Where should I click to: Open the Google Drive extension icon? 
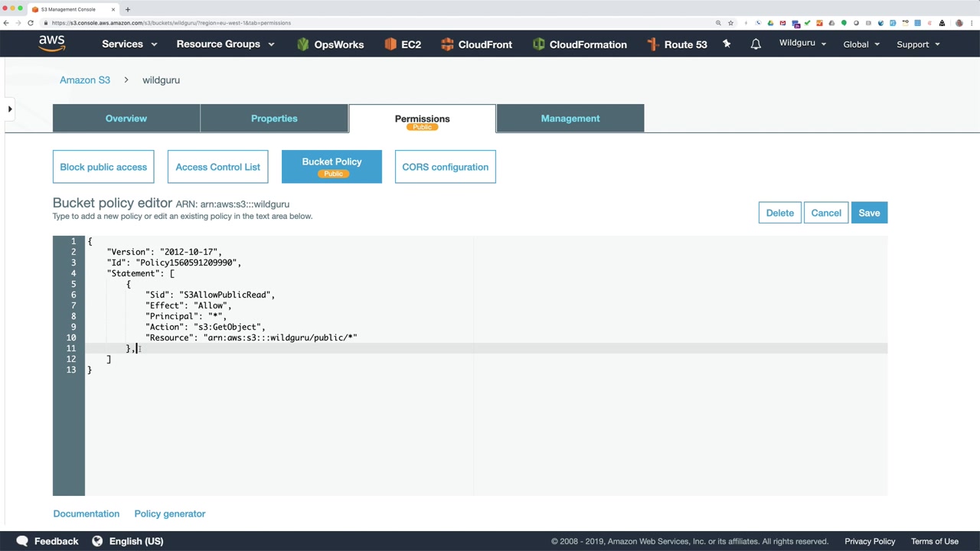click(770, 23)
